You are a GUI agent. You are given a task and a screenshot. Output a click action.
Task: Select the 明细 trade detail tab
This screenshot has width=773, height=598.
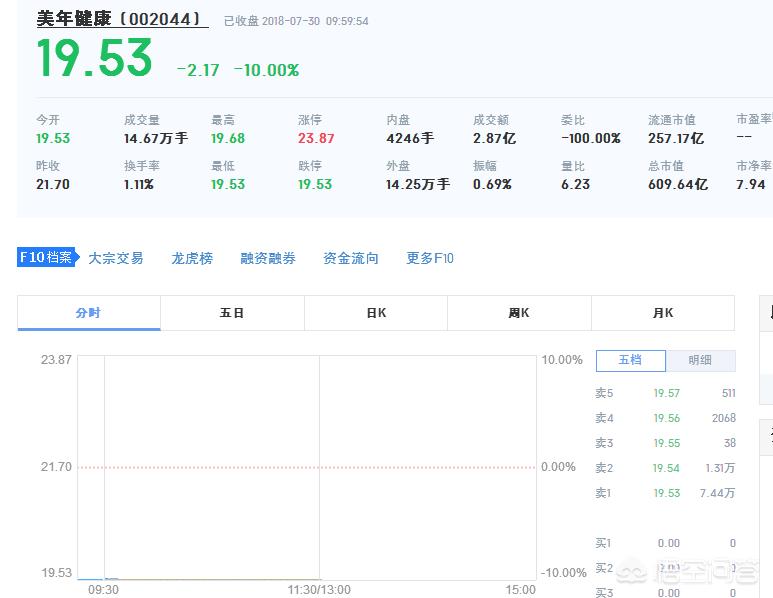[x=700, y=360]
